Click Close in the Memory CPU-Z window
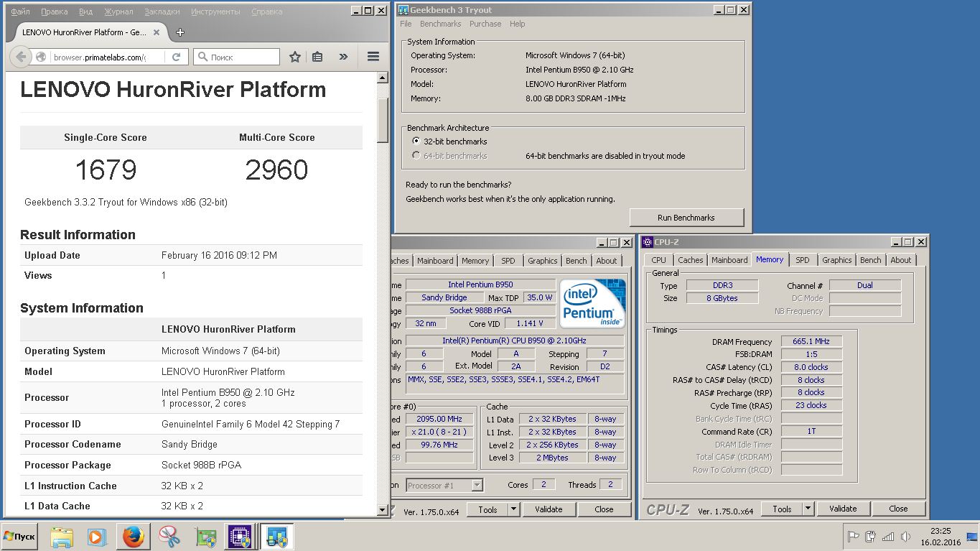The image size is (980, 551). 898,509
